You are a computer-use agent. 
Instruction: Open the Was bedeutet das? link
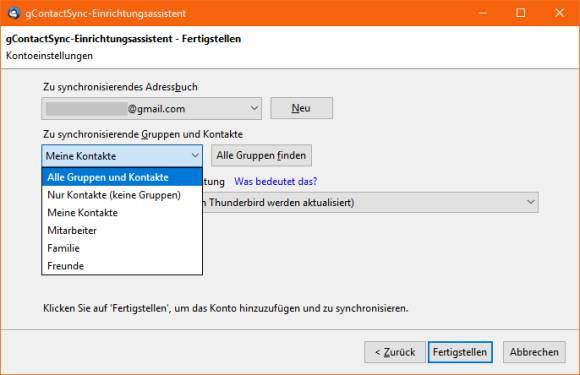tap(276, 182)
